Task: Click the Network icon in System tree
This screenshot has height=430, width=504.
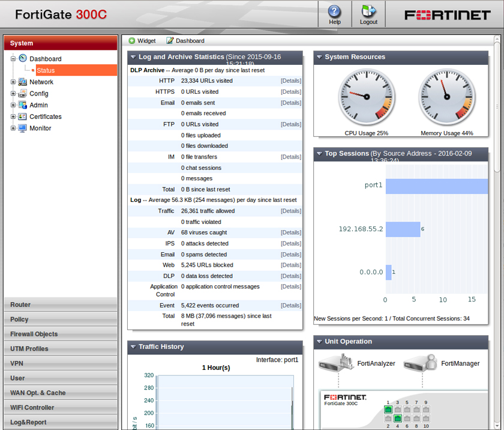Action: point(23,82)
